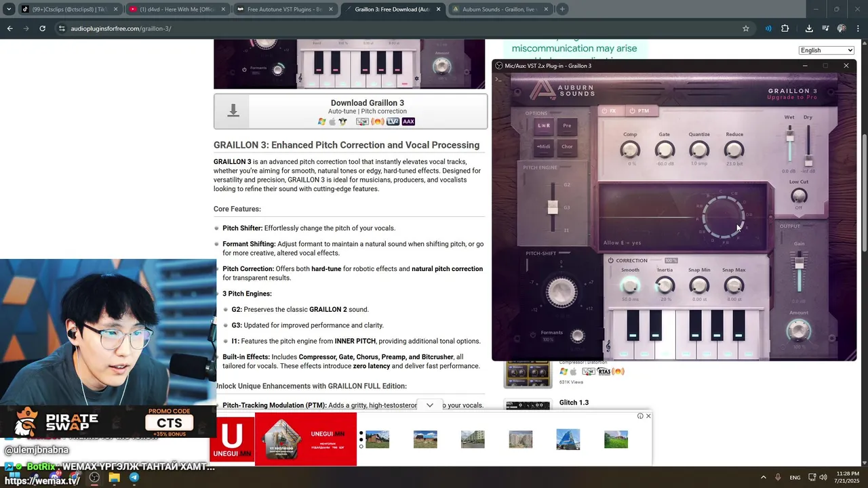Close the Graillon 3 Free Download tab
Image resolution: width=868 pixels, height=488 pixels.
click(438, 9)
